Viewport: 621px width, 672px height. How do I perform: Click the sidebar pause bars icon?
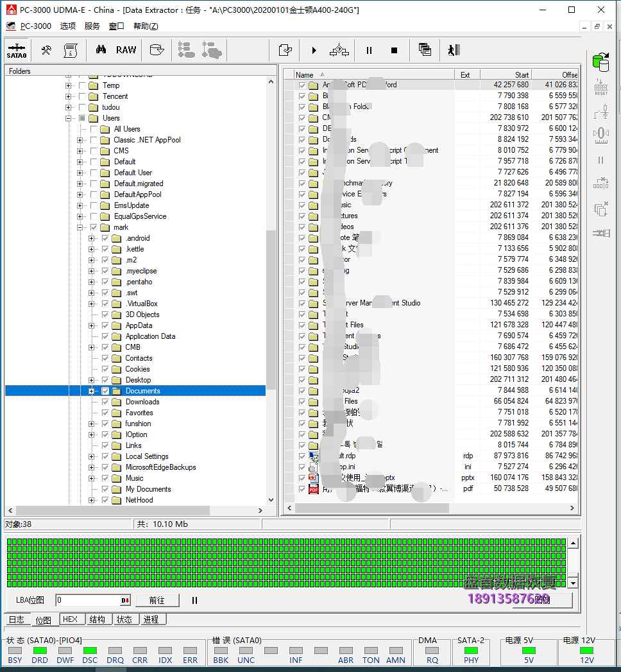601,160
